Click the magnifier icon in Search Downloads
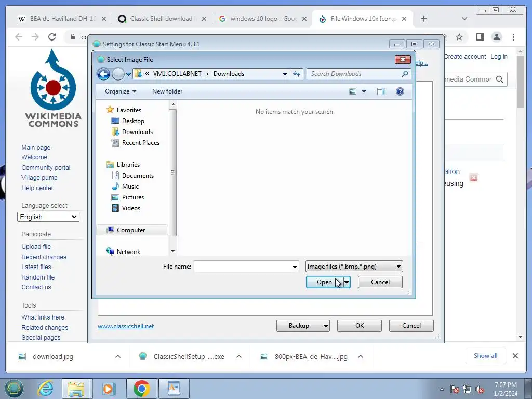532x399 pixels. (404, 74)
